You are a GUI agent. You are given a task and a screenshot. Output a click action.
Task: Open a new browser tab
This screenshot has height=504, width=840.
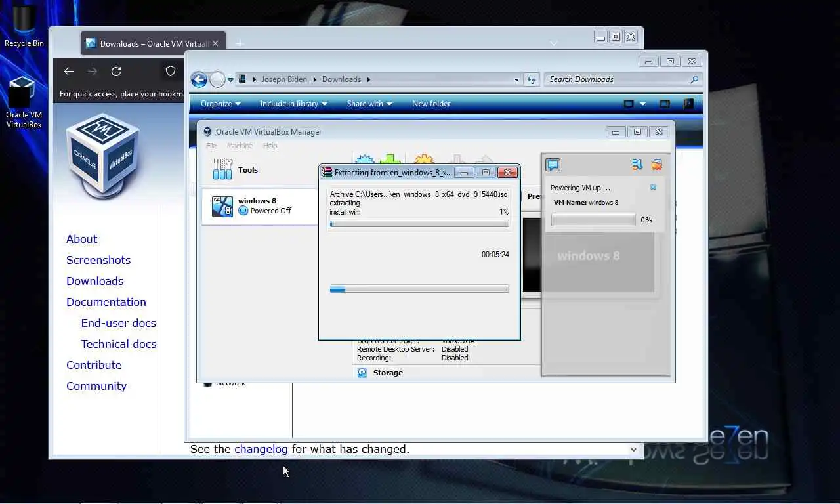(240, 43)
